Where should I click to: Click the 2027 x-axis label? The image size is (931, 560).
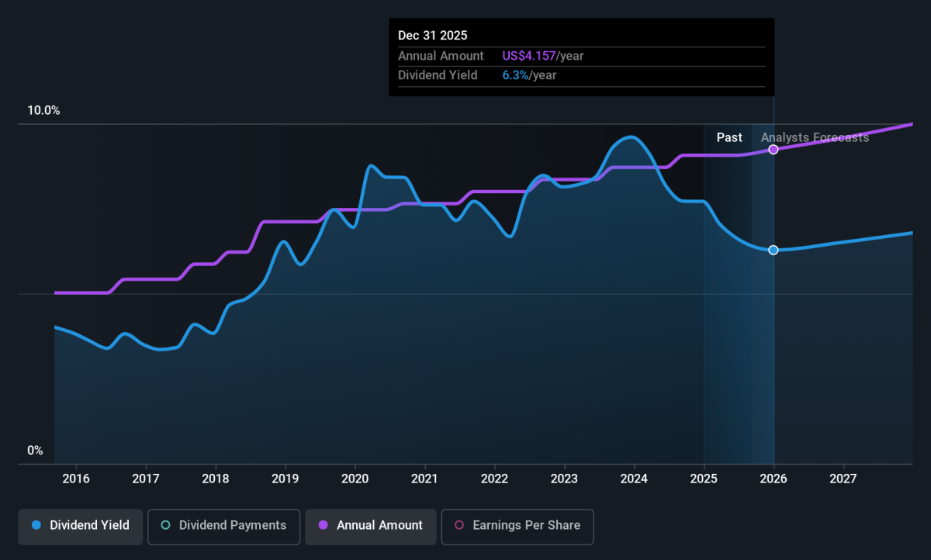click(843, 478)
